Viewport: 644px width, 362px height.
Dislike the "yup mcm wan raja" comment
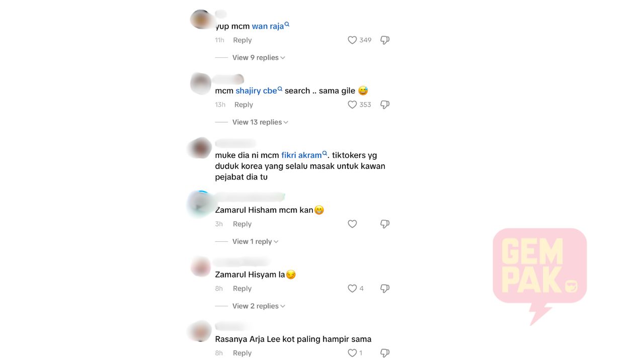tap(385, 40)
